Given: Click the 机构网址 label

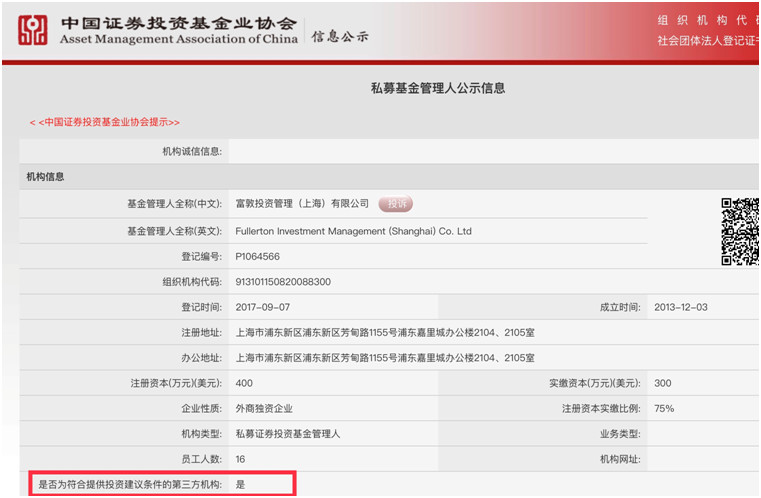Looking at the screenshot, I should coord(620,459).
